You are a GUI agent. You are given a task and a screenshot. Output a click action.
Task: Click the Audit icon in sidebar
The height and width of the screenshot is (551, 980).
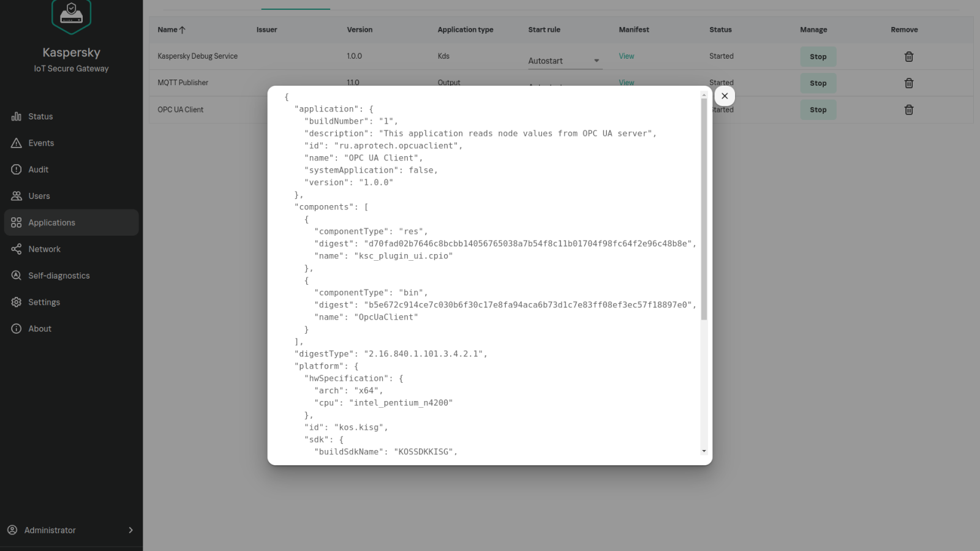coord(17,170)
